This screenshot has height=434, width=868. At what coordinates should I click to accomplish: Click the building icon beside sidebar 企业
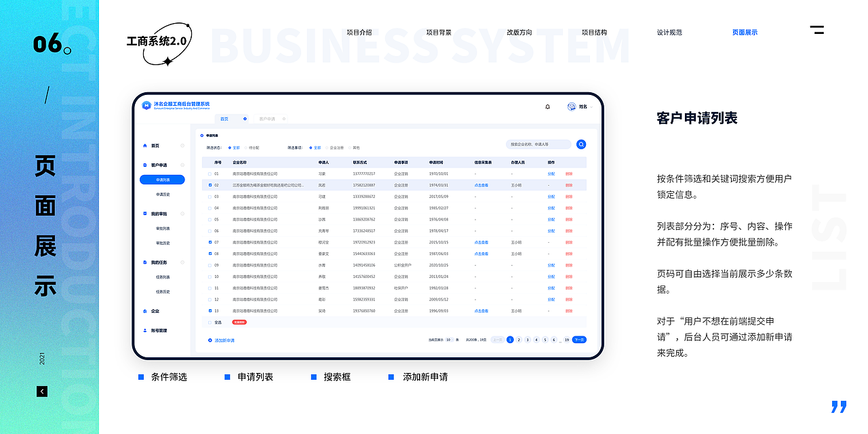pos(144,311)
